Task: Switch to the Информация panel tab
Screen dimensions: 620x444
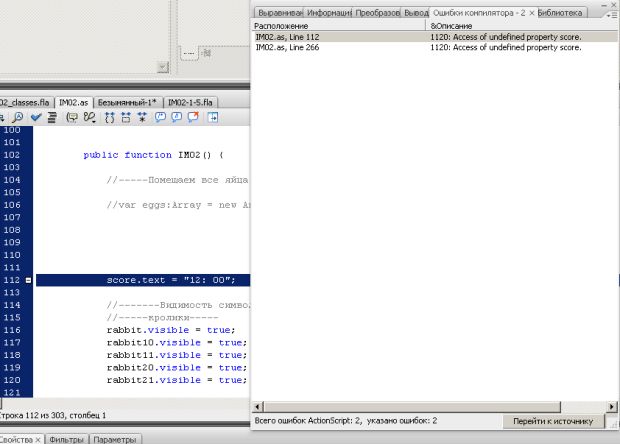Action: (328, 13)
